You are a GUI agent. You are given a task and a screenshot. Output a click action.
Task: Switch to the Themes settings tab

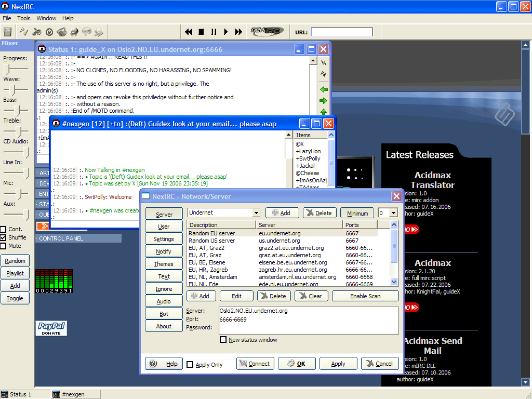point(164,264)
